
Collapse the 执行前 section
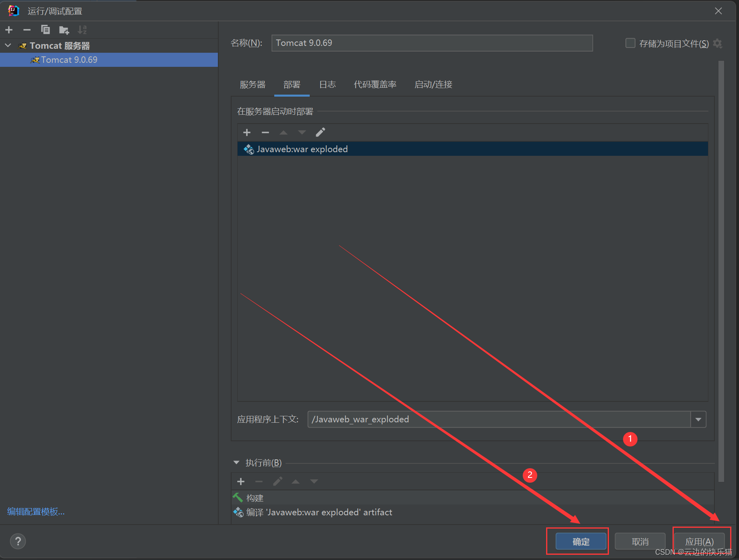pyautogui.click(x=236, y=463)
